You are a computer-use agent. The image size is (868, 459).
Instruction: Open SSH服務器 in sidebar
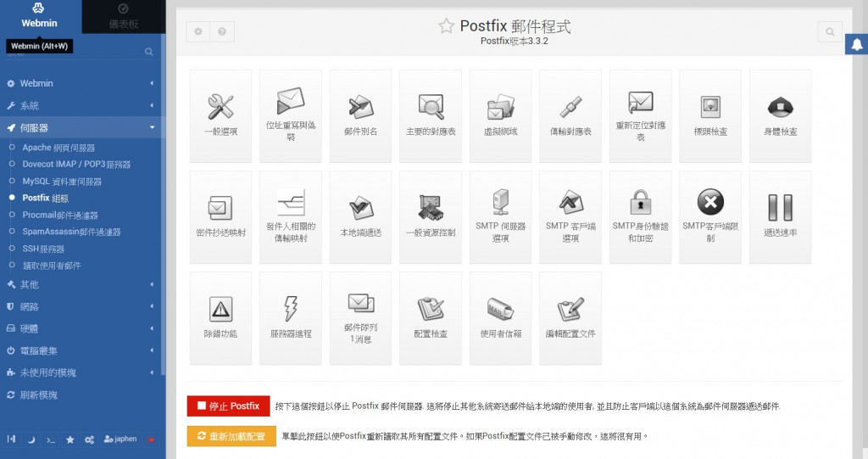tap(43, 249)
